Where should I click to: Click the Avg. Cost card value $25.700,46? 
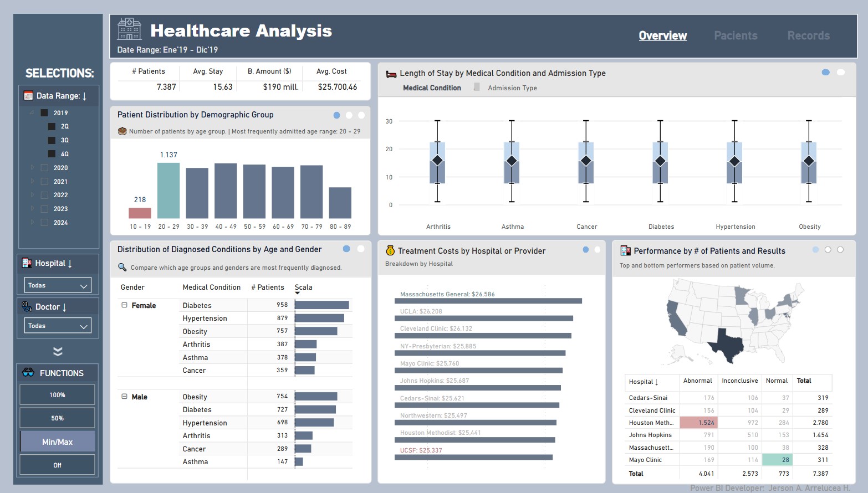pyautogui.click(x=338, y=87)
